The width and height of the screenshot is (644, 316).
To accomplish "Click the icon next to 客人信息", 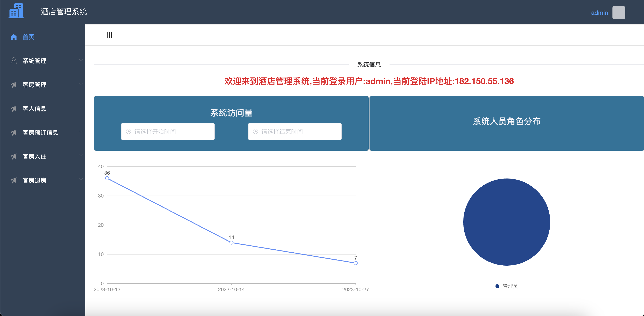I will [x=13, y=108].
